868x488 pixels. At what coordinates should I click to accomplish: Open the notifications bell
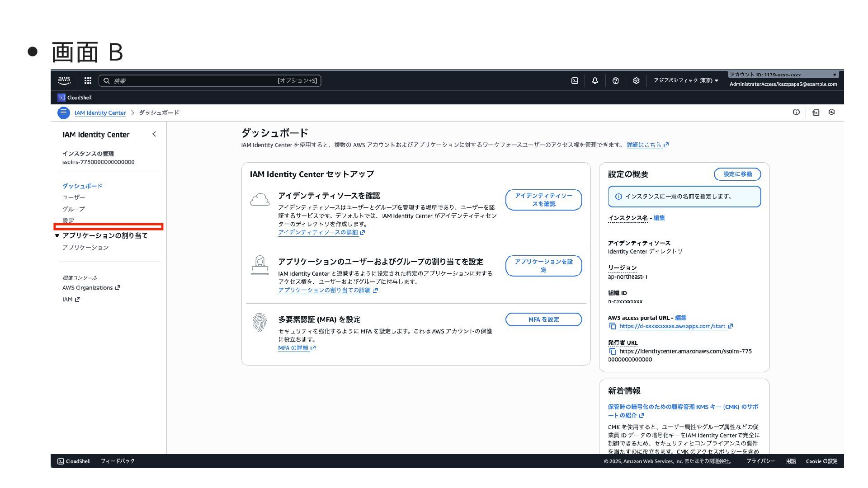coord(595,81)
